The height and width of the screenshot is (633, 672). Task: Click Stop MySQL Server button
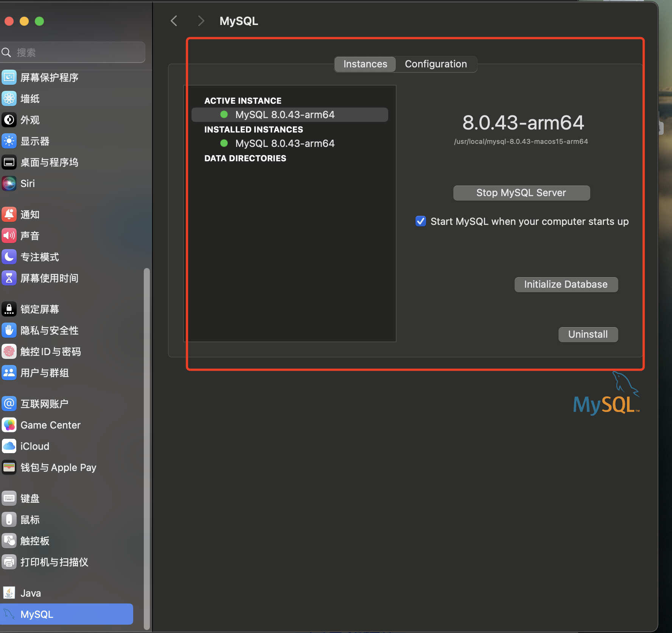(x=521, y=193)
